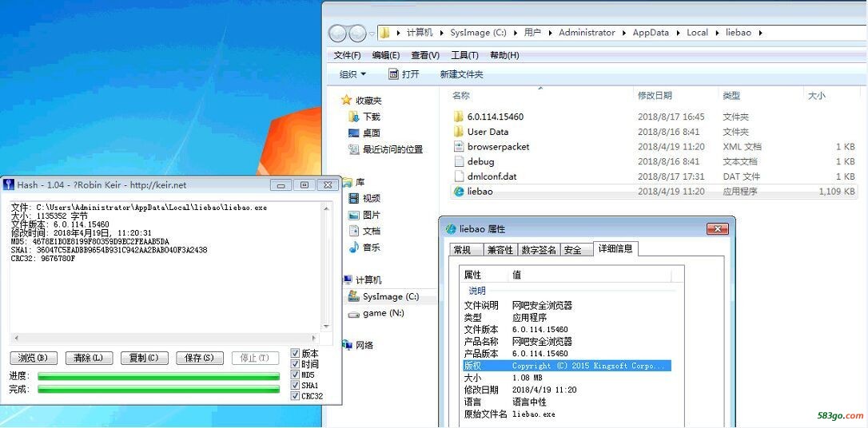Click the 浏览(B) button in Hash
868x428 pixels.
[34, 358]
